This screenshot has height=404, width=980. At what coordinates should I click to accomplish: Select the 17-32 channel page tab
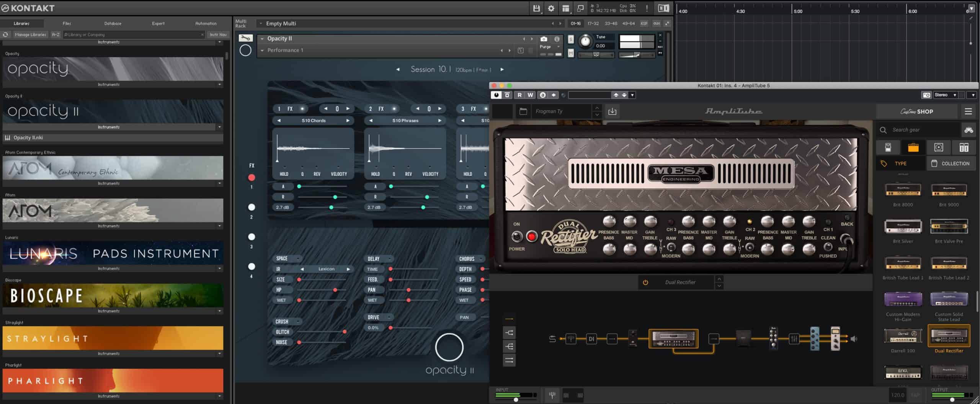[593, 23]
